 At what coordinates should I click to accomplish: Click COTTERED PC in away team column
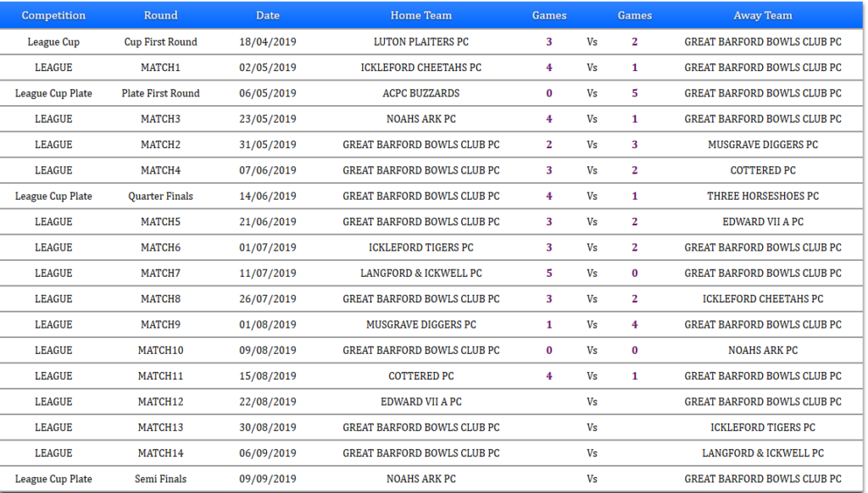tap(762, 170)
